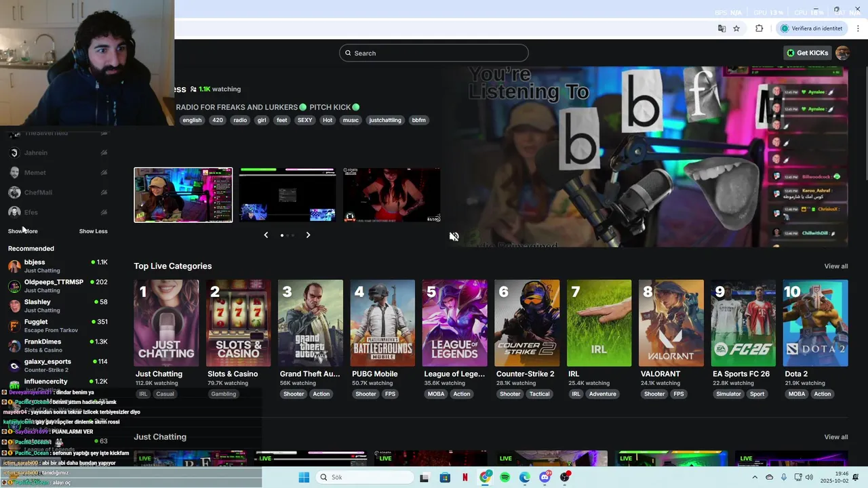Expand hidden system tray icons chevron
This screenshot has height=488, width=868.
[755, 477]
